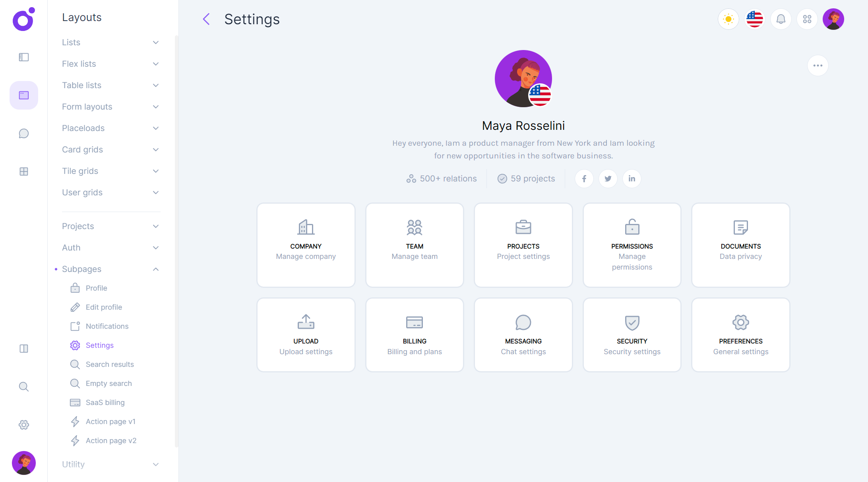
Task: Click the chat bubble icon in left rail
Action: (24, 133)
